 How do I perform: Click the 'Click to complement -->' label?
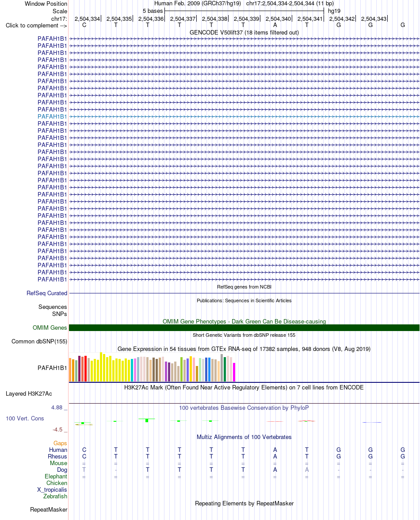36,26
